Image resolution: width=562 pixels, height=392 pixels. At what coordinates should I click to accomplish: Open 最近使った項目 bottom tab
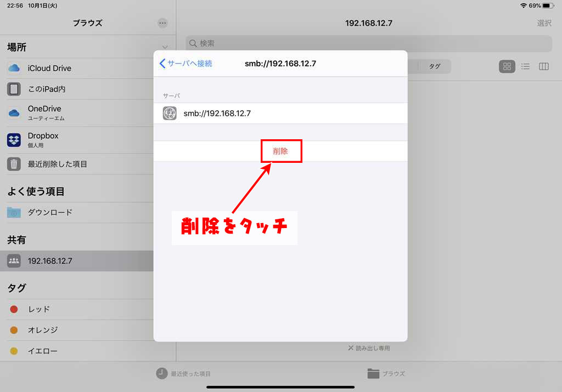(x=183, y=373)
